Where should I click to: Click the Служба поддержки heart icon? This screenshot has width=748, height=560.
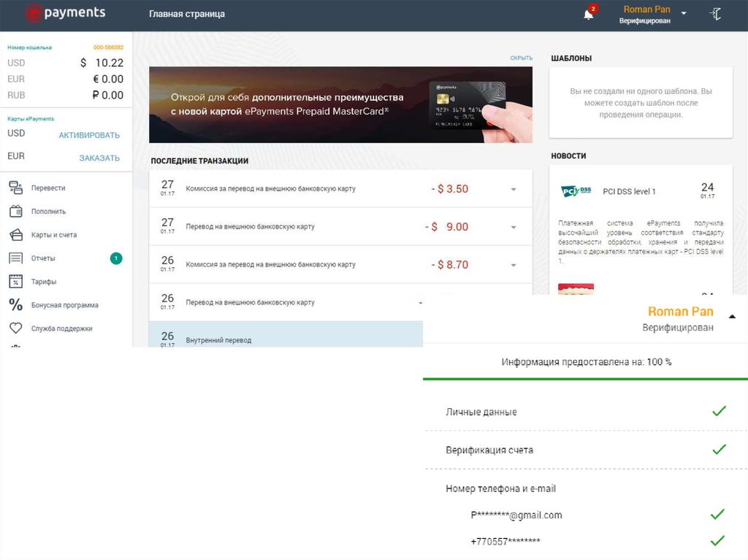(x=15, y=329)
